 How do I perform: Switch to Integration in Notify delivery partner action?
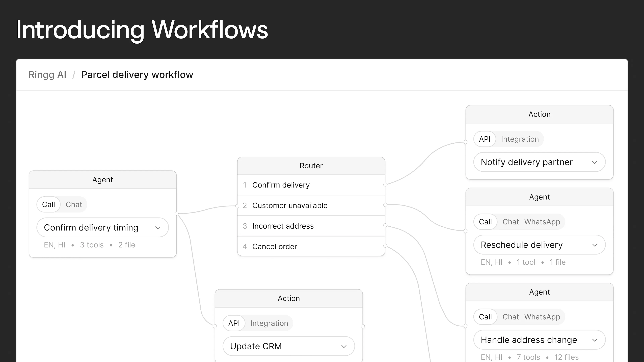tap(520, 139)
